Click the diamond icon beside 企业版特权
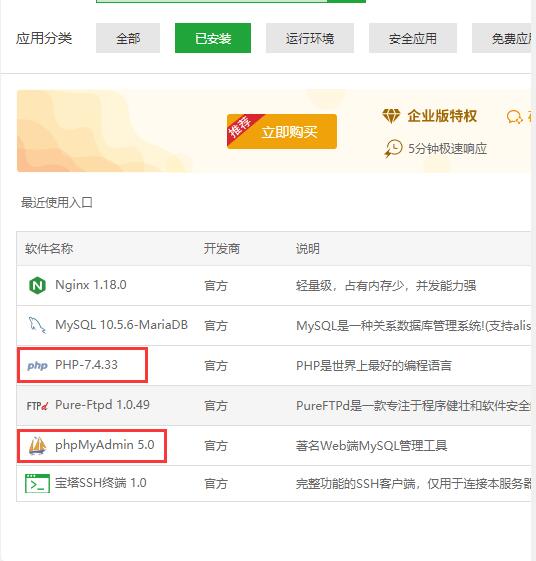Screen dimensions: 536x561 [391, 116]
